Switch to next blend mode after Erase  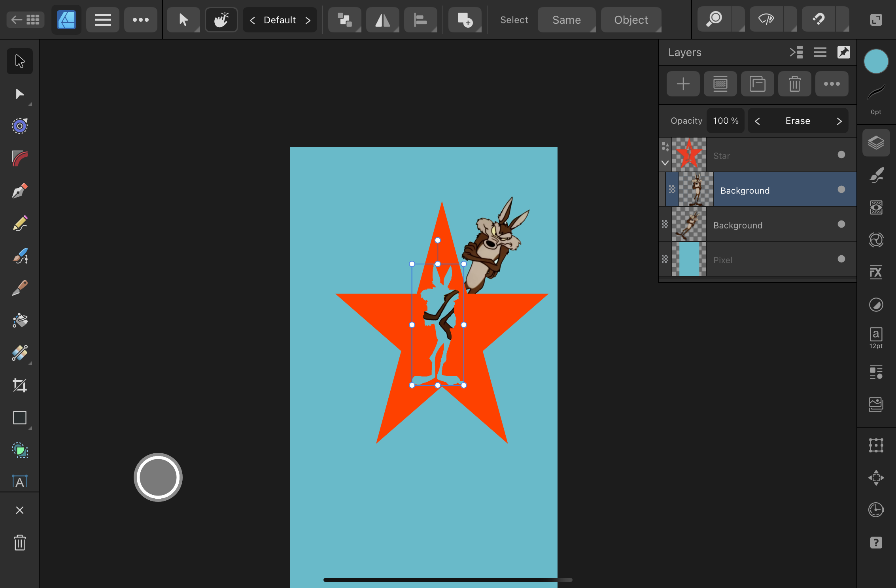[839, 121]
